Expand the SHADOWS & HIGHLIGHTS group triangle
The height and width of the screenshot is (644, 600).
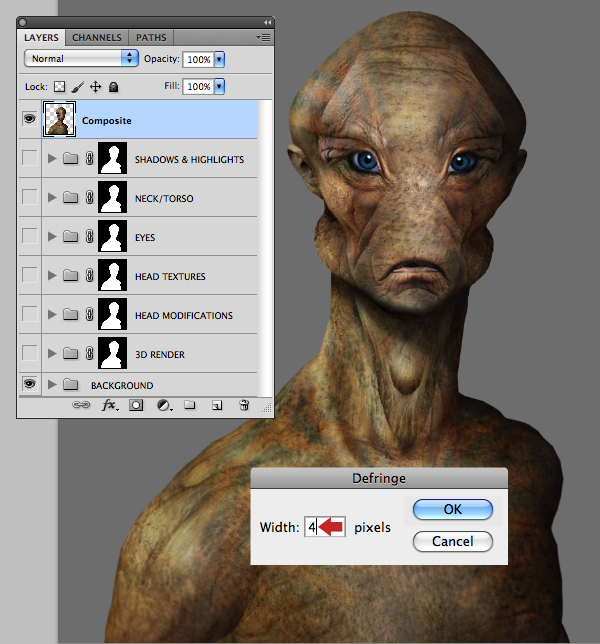click(x=52, y=158)
